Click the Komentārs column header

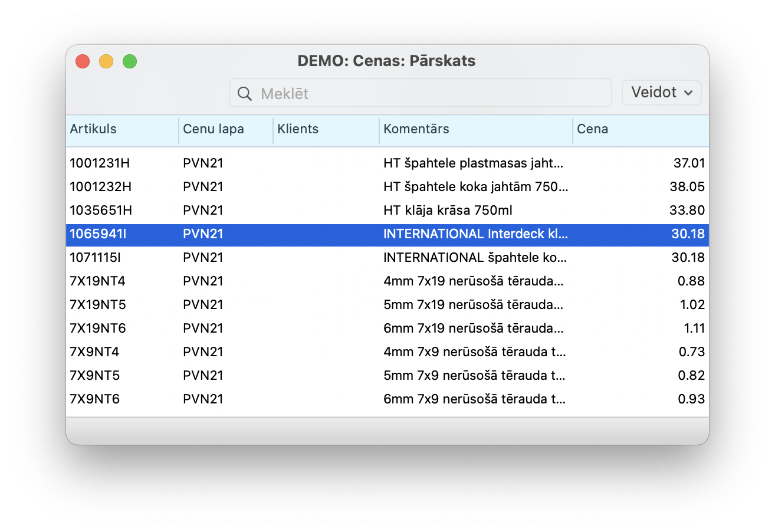point(416,129)
